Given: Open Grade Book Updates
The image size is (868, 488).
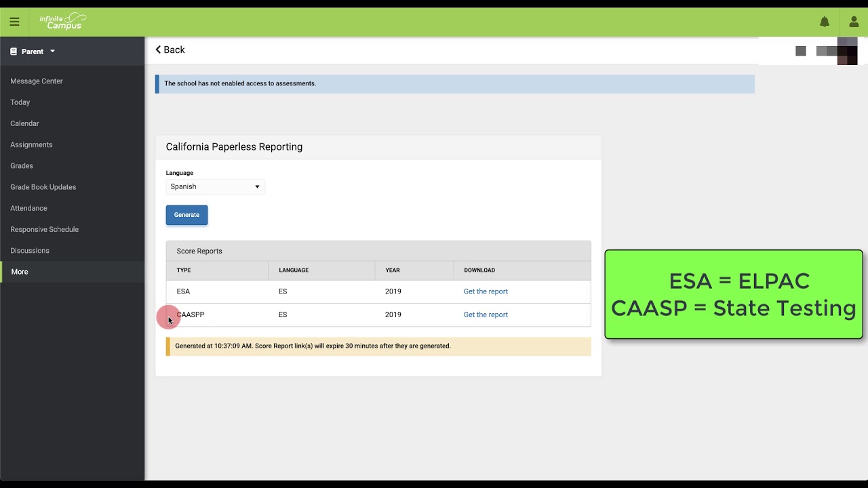Looking at the screenshot, I should point(43,187).
